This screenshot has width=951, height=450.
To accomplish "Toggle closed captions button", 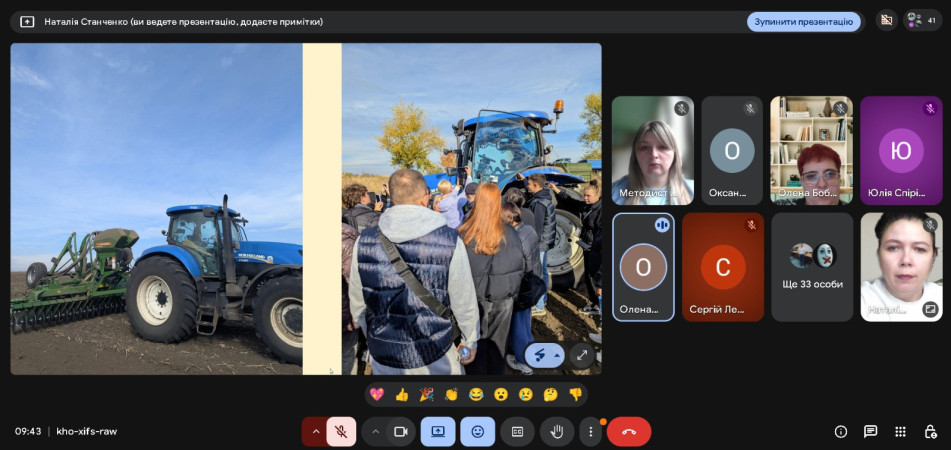I will pos(517,432).
